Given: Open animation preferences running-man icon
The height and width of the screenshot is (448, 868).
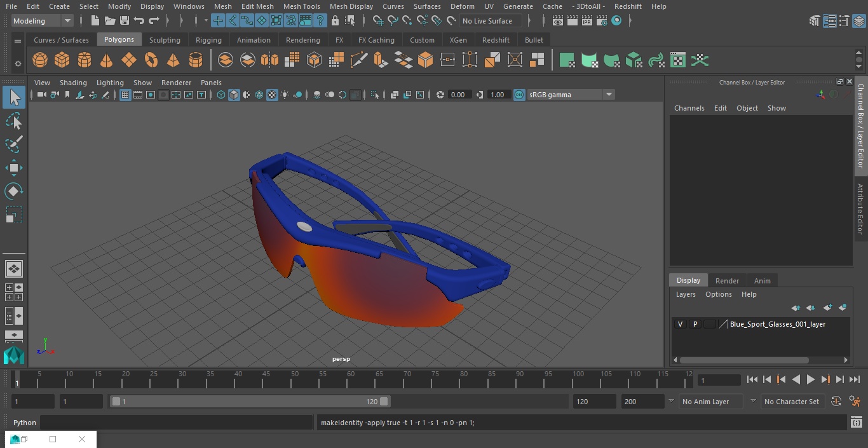Looking at the screenshot, I should tap(855, 402).
